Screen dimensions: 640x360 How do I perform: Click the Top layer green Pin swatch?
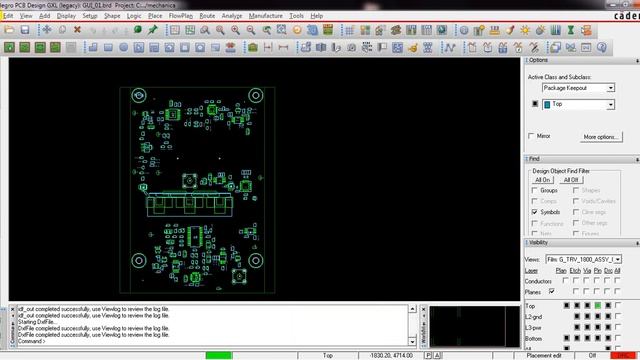pyautogui.click(x=598, y=305)
